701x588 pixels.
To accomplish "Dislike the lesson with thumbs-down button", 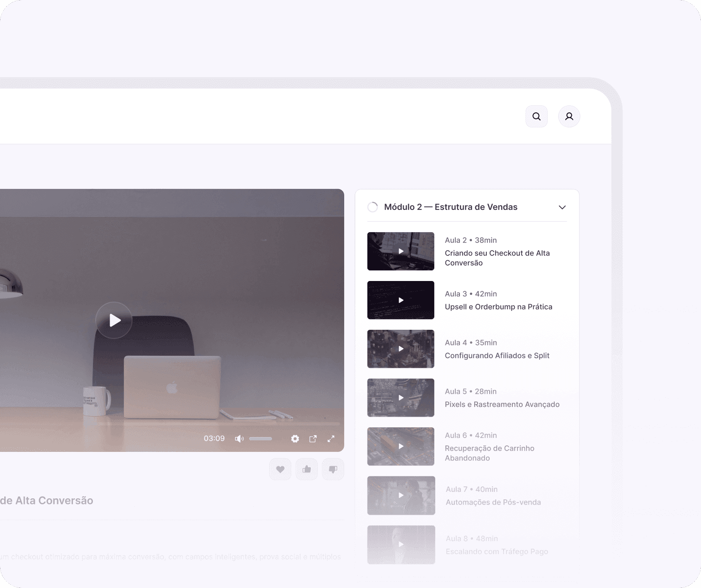I will [333, 469].
